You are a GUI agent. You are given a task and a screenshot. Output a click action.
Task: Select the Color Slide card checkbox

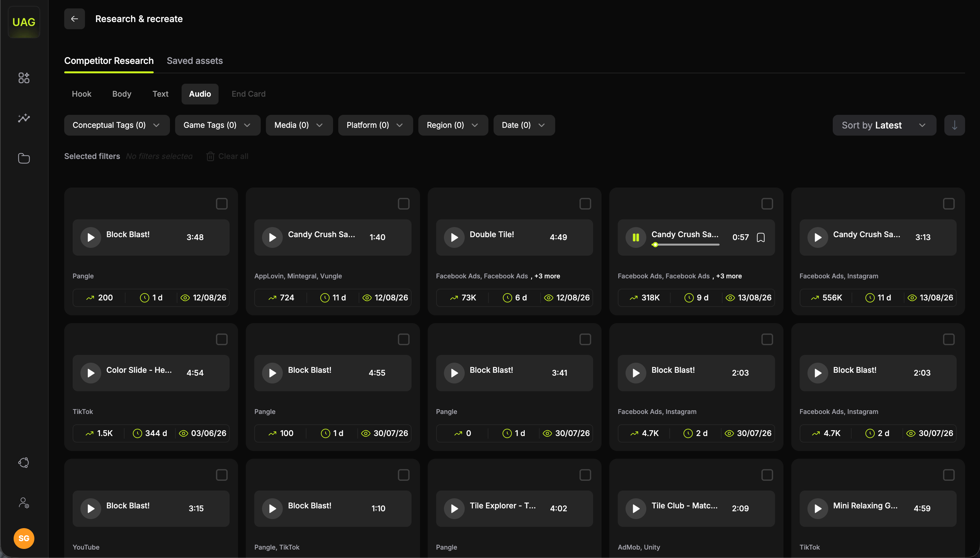[222, 340]
